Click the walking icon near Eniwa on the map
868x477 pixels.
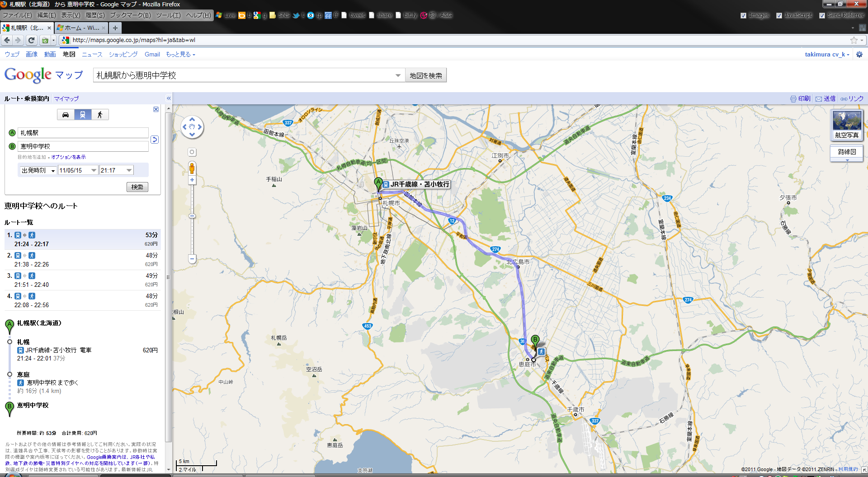click(x=541, y=351)
